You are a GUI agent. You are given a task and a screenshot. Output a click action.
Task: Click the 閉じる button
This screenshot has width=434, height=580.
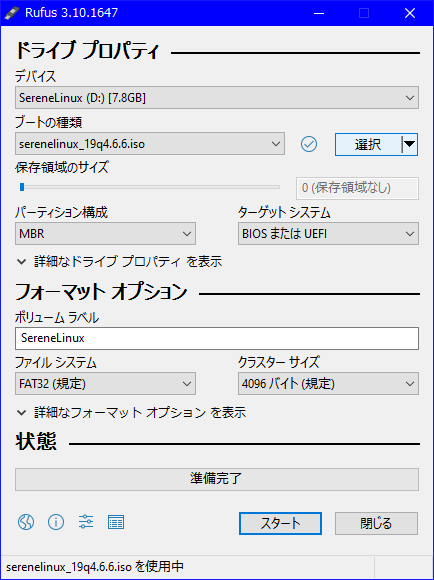pyautogui.click(x=376, y=523)
